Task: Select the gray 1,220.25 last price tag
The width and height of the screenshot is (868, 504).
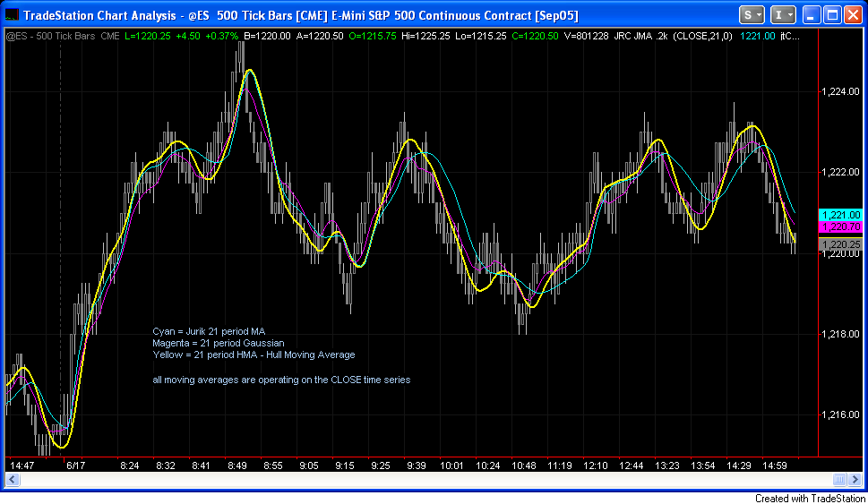Action: point(840,244)
